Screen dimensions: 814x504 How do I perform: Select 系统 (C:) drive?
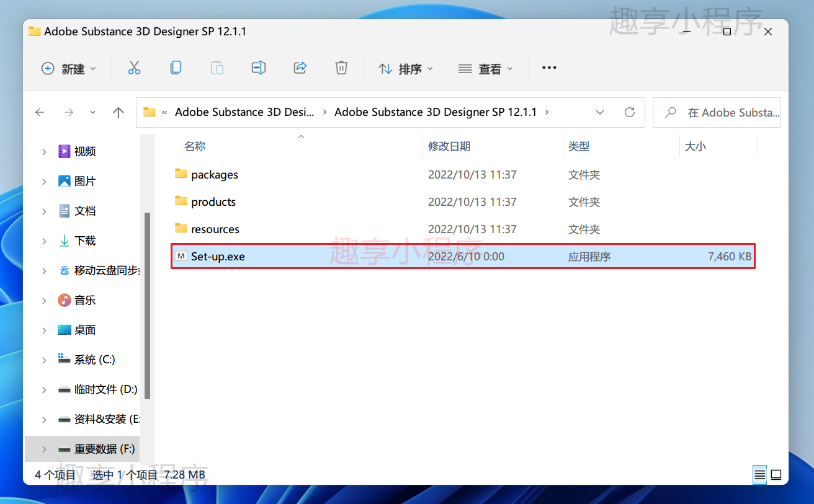coord(95,360)
